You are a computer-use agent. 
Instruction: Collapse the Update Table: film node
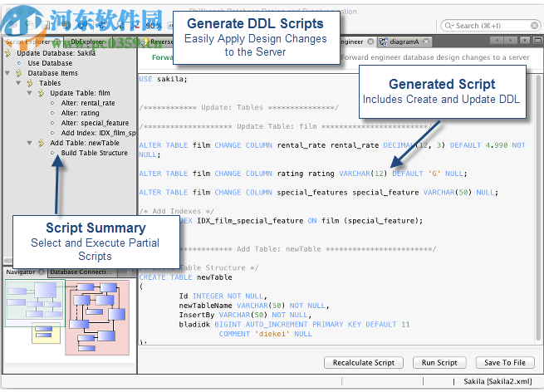coord(29,93)
